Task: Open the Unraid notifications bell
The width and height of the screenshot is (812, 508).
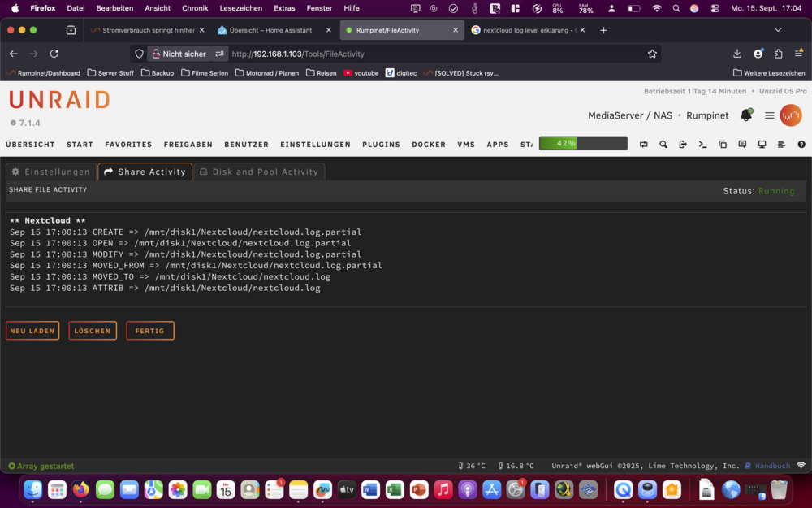Action: (x=746, y=115)
